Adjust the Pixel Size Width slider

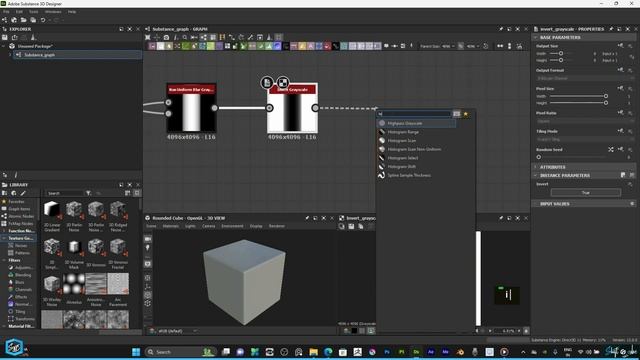click(x=579, y=96)
